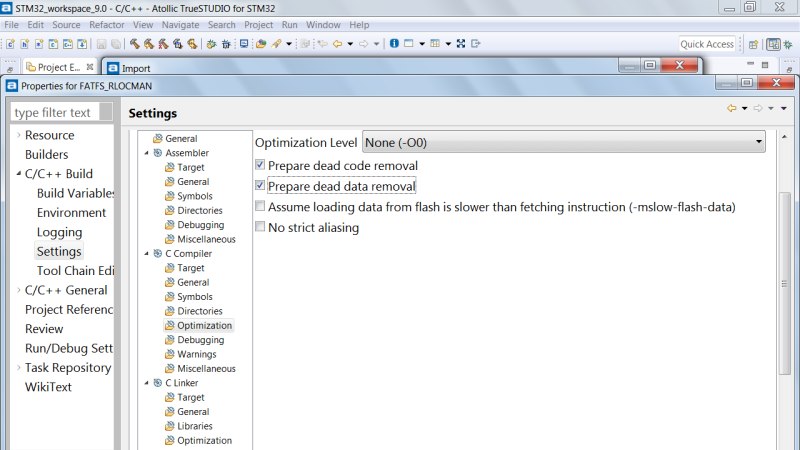Close the Project Explorer tab with its X
The image size is (800, 450).
pos(90,67)
